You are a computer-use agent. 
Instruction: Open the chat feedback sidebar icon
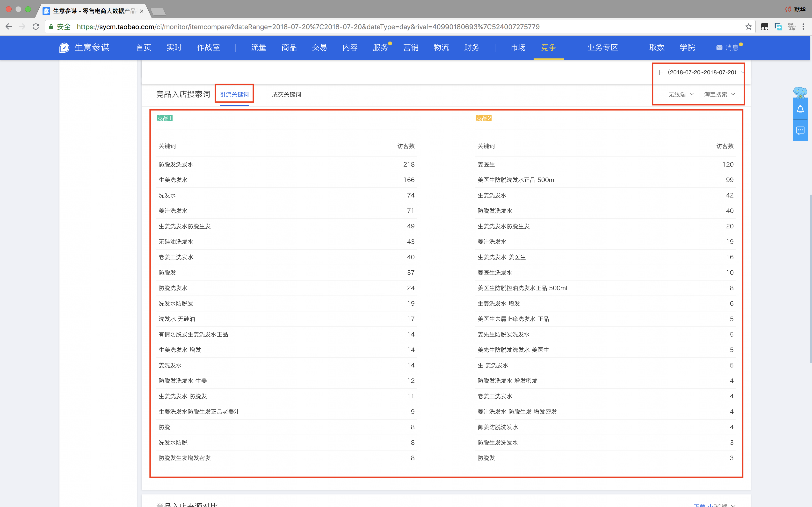[800, 130]
